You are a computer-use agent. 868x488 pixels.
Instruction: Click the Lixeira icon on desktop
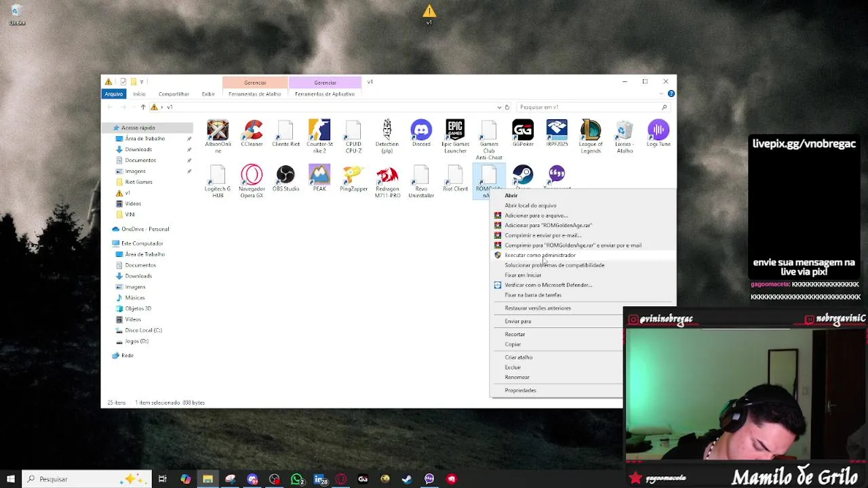pyautogui.click(x=17, y=14)
